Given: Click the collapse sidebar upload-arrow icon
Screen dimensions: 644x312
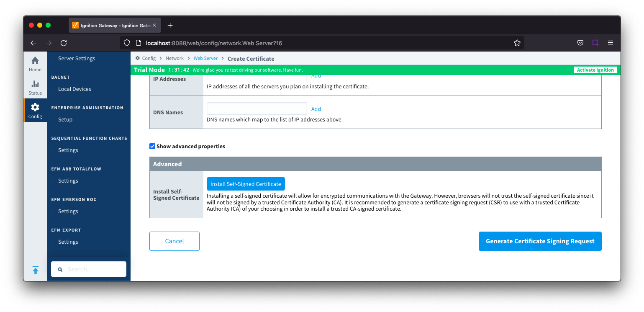Looking at the screenshot, I should pyautogui.click(x=36, y=270).
